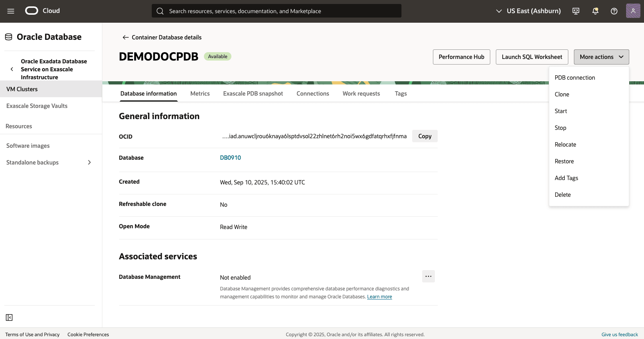Open Database Management three-dots actions menu
The height and width of the screenshot is (339, 644).
tap(429, 276)
